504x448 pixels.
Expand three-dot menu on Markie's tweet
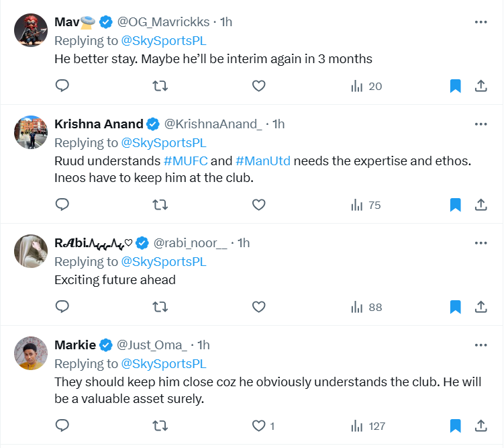[x=481, y=345]
